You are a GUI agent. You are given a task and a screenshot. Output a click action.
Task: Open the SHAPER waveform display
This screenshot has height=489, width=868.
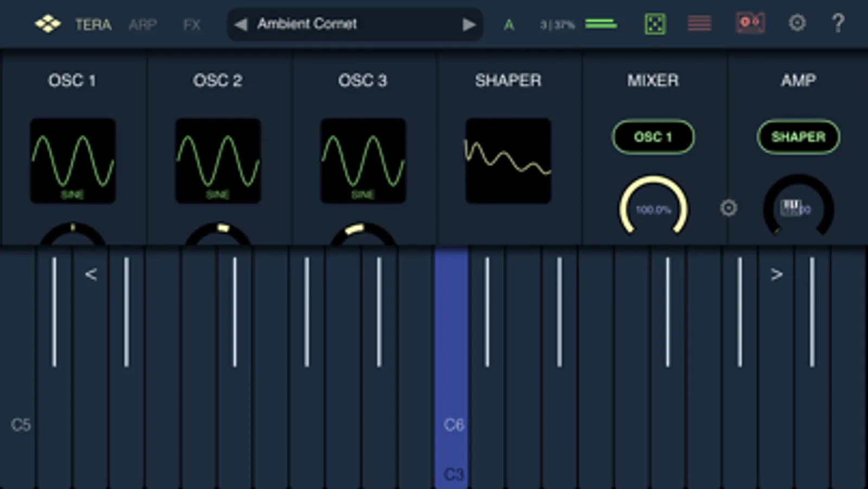(x=508, y=161)
